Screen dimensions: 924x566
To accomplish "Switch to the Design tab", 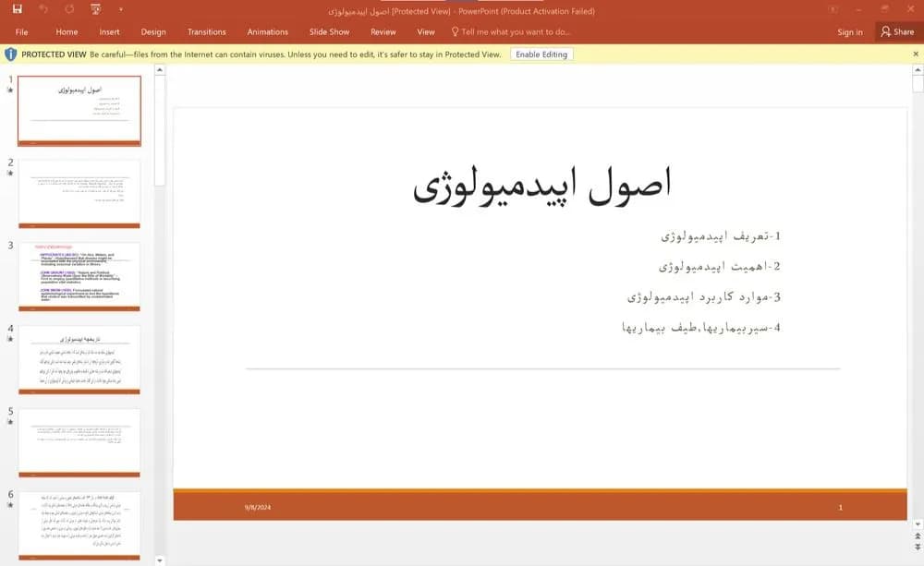I will point(153,31).
